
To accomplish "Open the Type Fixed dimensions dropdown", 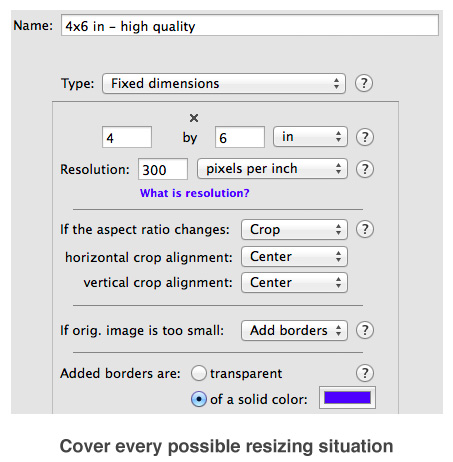I will pyautogui.click(x=224, y=83).
